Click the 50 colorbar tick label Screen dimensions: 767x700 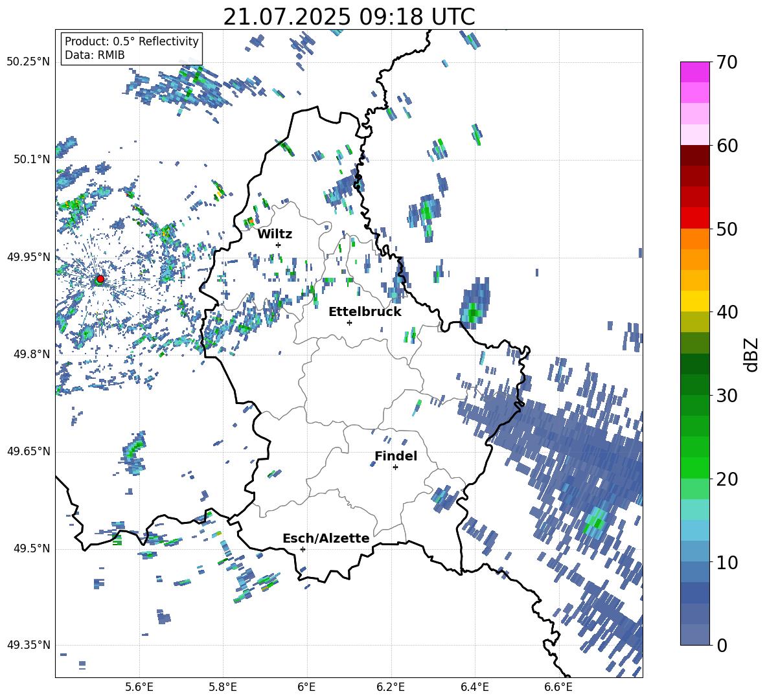pos(726,229)
